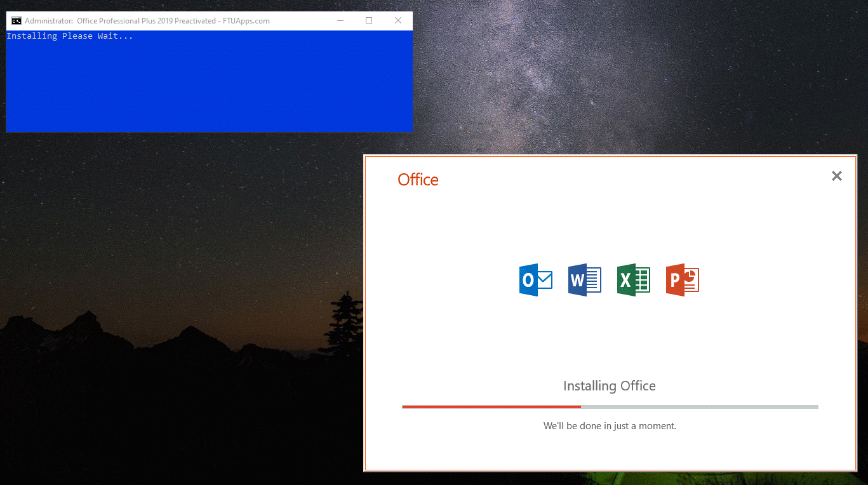
Task: Minimize the Administrator command prompt window
Action: click(340, 21)
